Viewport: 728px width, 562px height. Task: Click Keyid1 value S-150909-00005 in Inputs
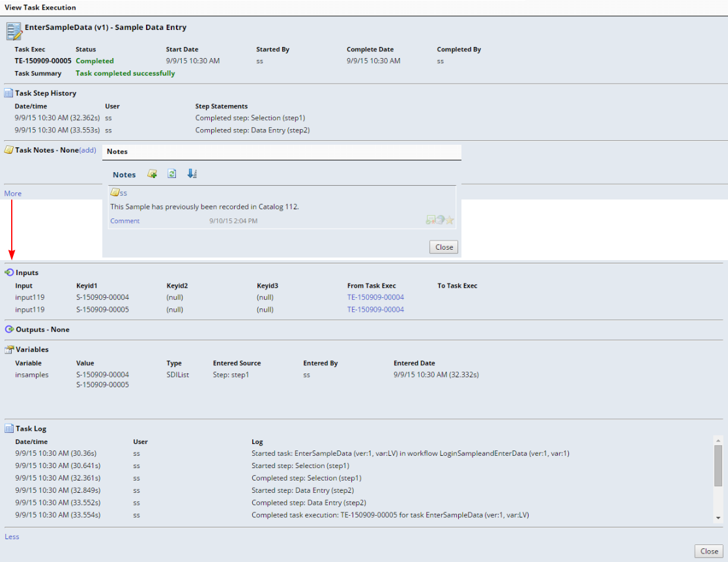102,309
